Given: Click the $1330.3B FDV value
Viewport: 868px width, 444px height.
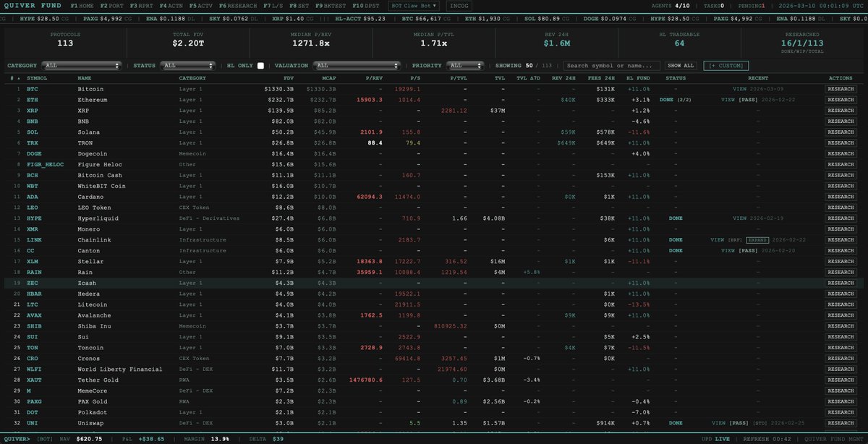Looking at the screenshot, I should pyautogui.click(x=279, y=89).
